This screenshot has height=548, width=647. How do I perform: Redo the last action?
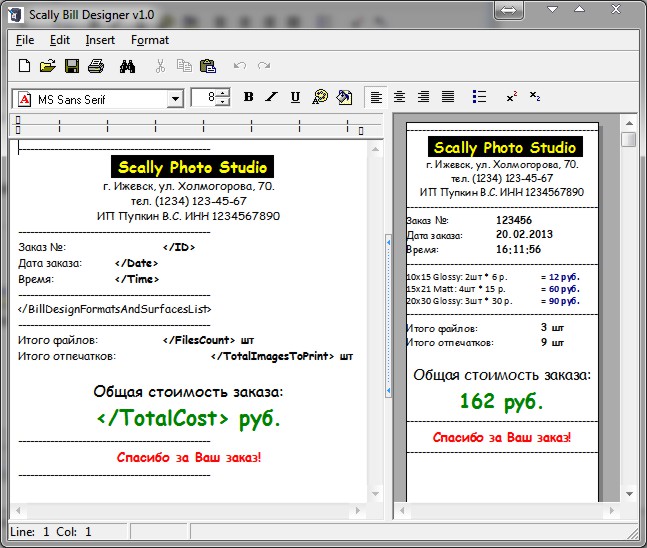264,66
